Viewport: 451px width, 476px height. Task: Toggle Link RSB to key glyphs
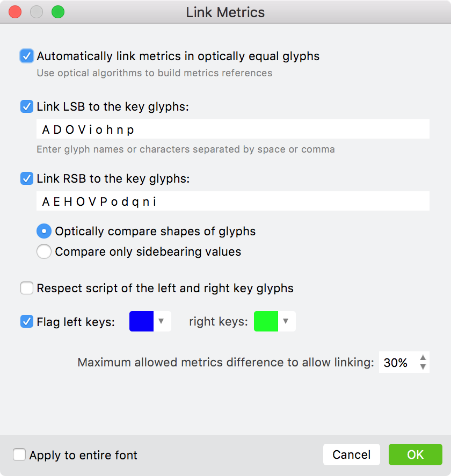click(x=27, y=178)
